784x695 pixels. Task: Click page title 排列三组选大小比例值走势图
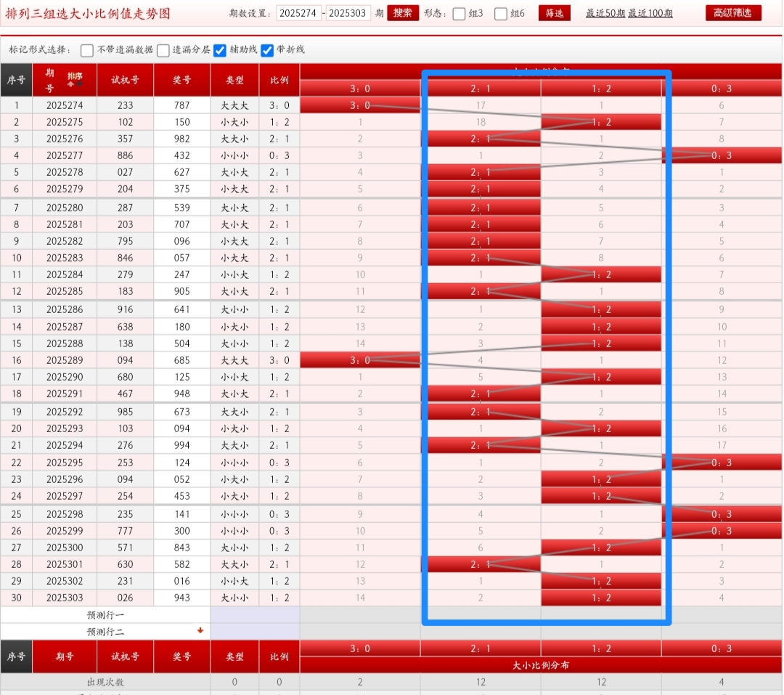point(88,14)
